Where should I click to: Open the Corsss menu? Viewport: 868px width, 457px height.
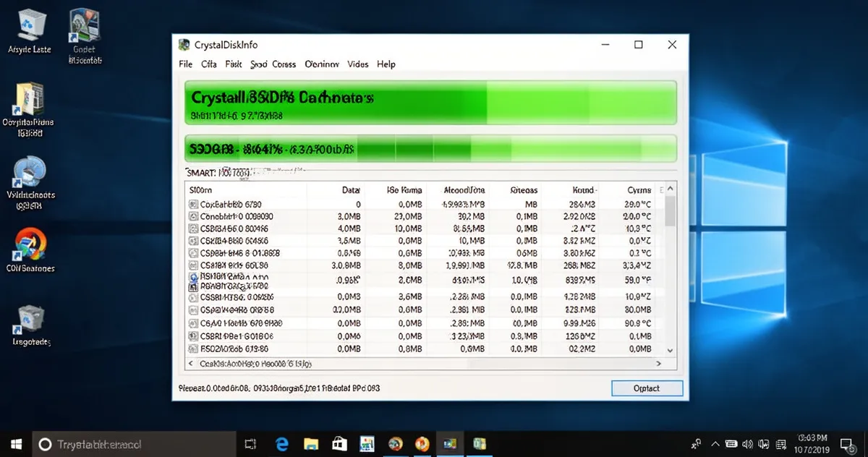(x=284, y=64)
